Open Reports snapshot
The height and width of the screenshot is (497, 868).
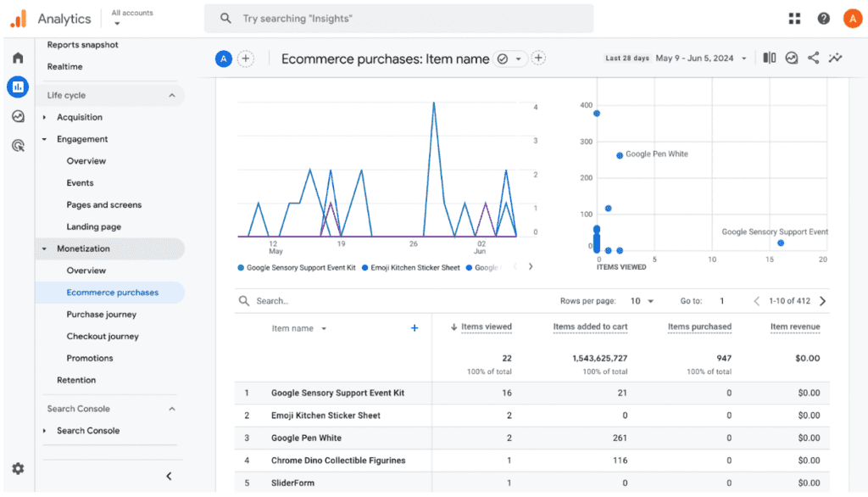(x=82, y=45)
